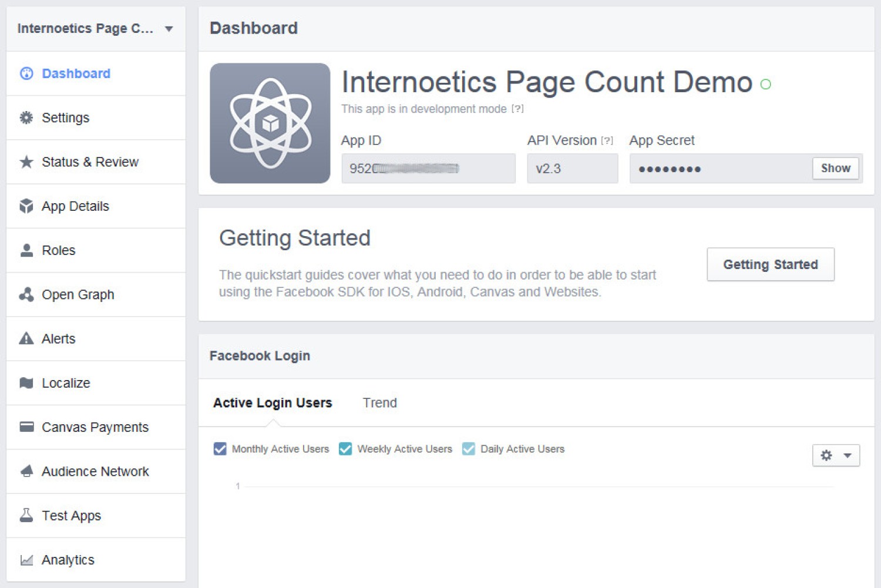Click the App ID field
Viewport: 881px width, 588px height.
coord(428,169)
